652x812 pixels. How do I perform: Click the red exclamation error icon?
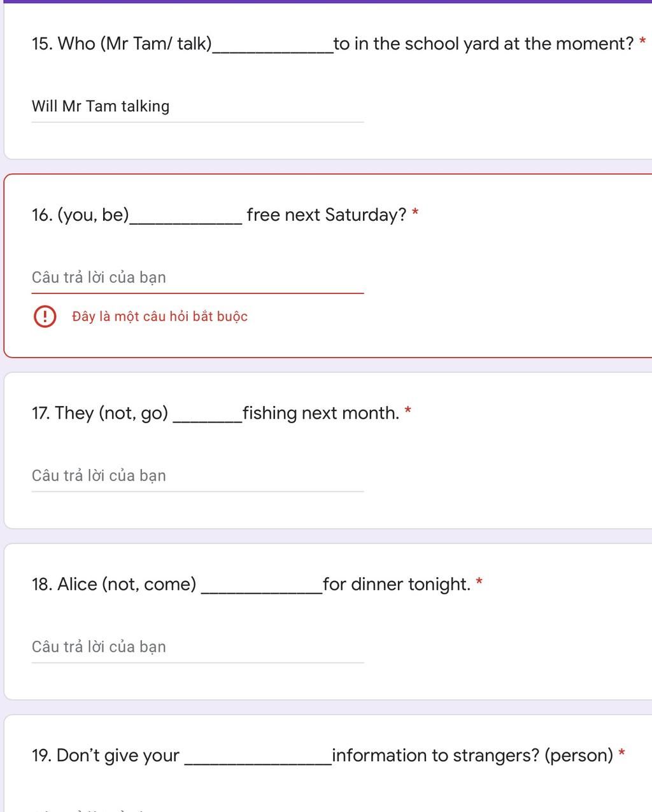click(x=45, y=316)
